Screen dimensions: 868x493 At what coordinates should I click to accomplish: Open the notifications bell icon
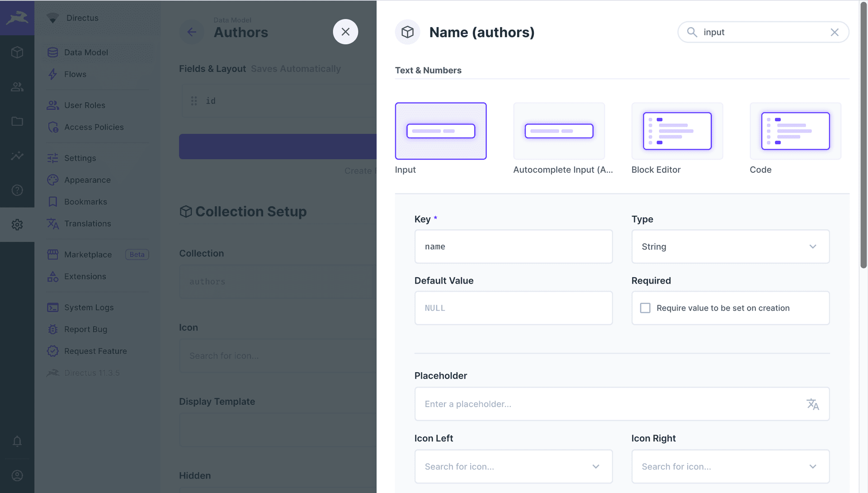[x=17, y=441]
